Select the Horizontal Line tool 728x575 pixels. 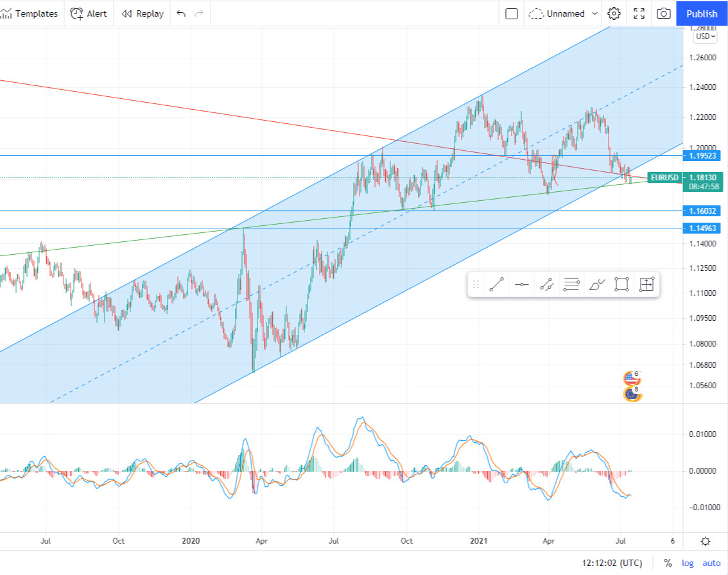521,285
